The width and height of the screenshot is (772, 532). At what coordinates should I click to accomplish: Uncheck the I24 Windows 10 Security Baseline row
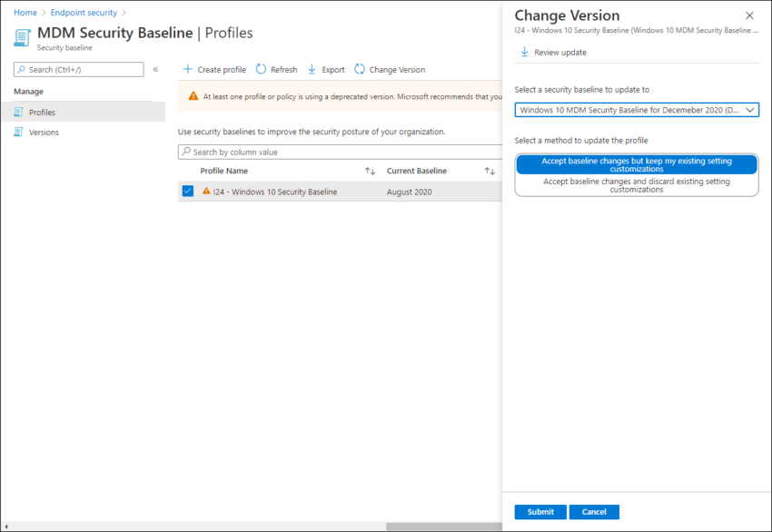[x=187, y=192]
